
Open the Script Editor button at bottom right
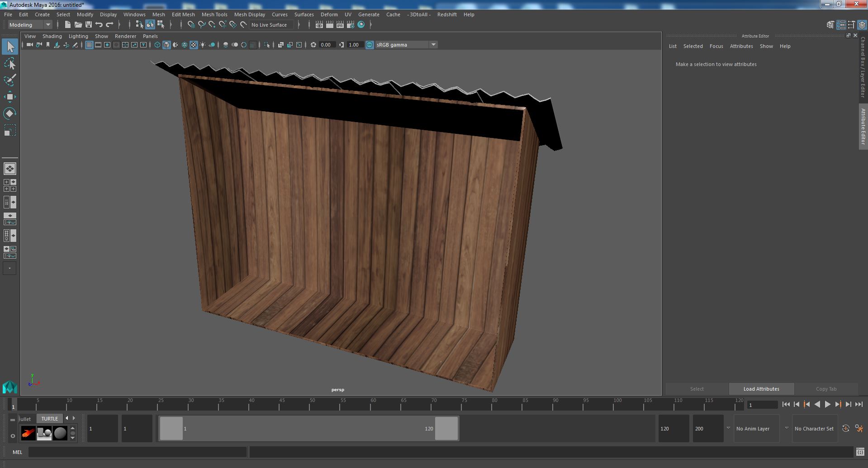(x=860, y=452)
